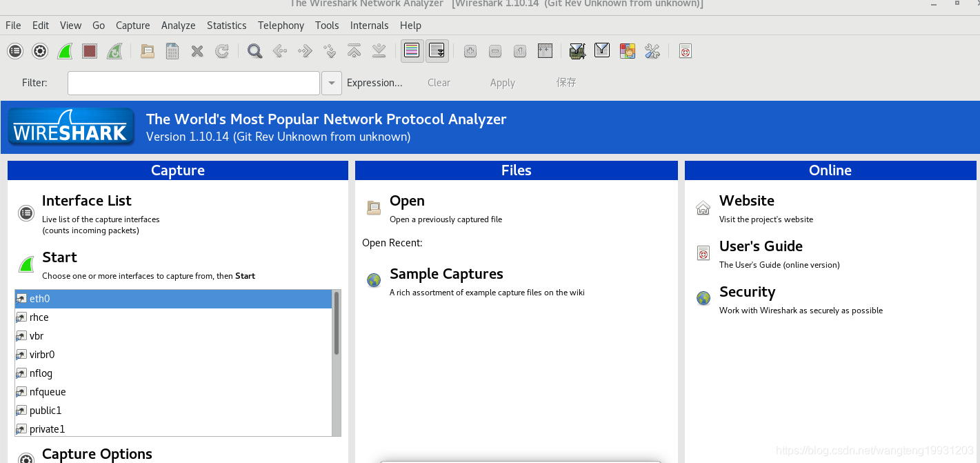Open the Help menu
Viewport: 980px width, 463px height.
(410, 26)
